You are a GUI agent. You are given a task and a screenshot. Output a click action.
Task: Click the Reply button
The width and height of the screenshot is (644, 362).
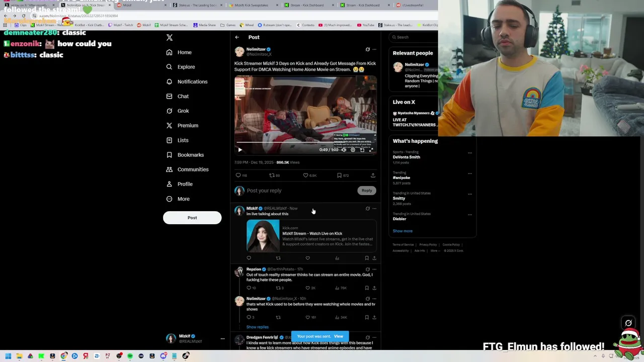(367, 191)
